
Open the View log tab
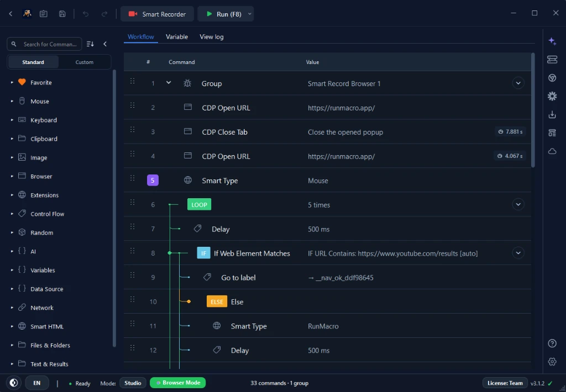(x=212, y=37)
